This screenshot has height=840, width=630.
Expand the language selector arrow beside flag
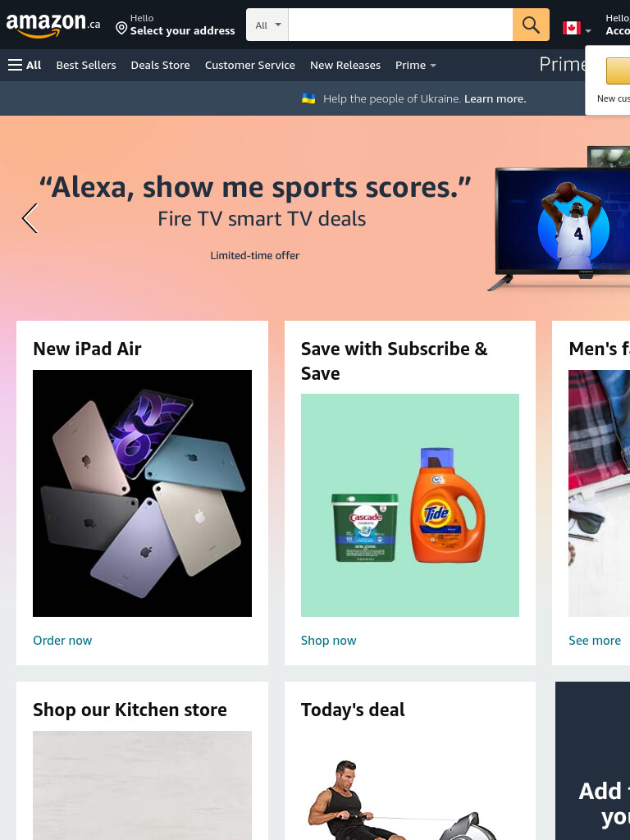tap(588, 31)
